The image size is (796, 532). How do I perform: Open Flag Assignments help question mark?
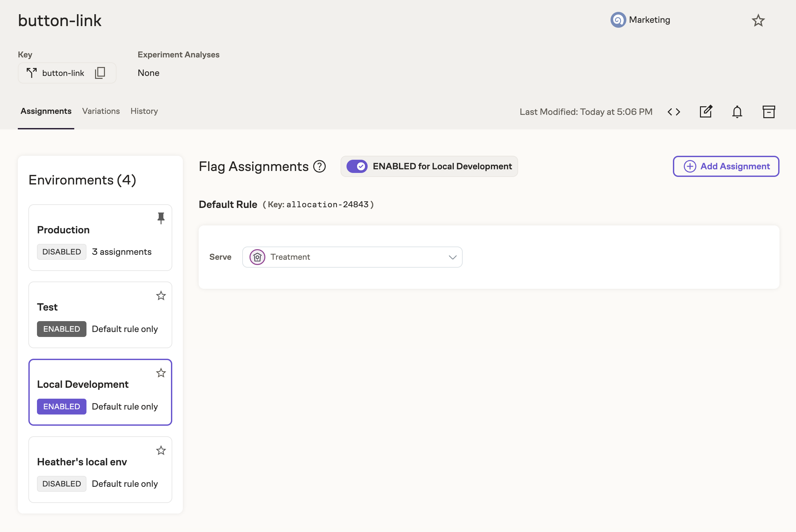click(x=319, y=166)
